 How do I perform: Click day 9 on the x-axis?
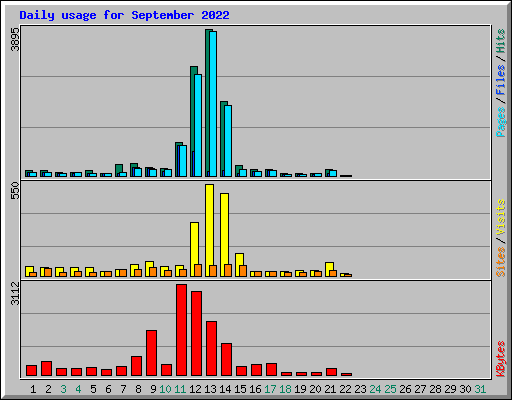pos(153,389)
